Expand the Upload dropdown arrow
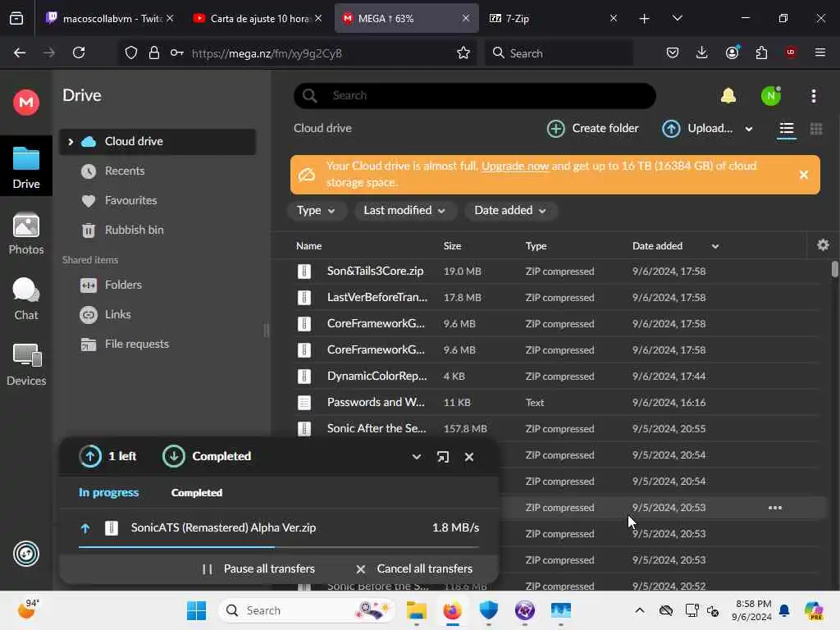This screenshot has height=630, width=840. [x=749, y=129]
